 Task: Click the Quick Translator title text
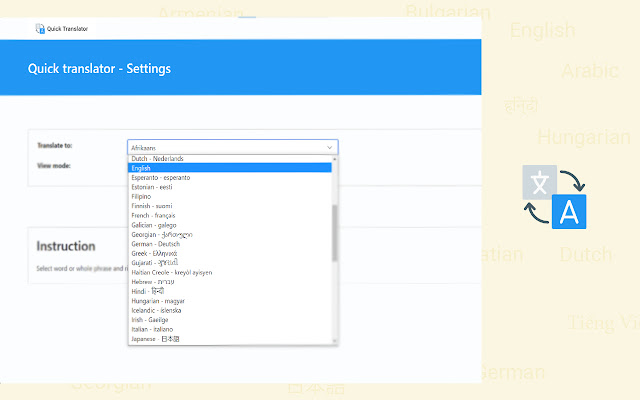tap(67, 29)
